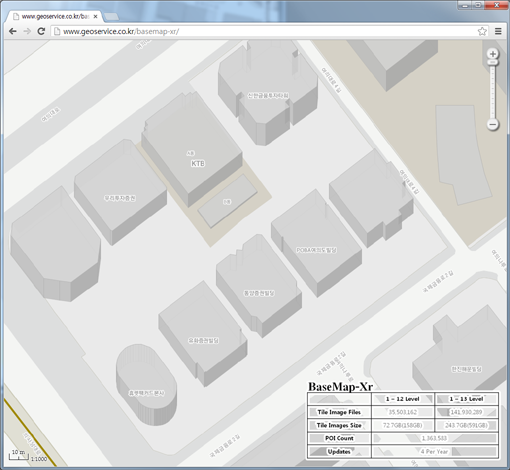Viewport: 510px width, 470px height.
Task: Close the geoservice.co.kr tab
Action: point(95,16)
